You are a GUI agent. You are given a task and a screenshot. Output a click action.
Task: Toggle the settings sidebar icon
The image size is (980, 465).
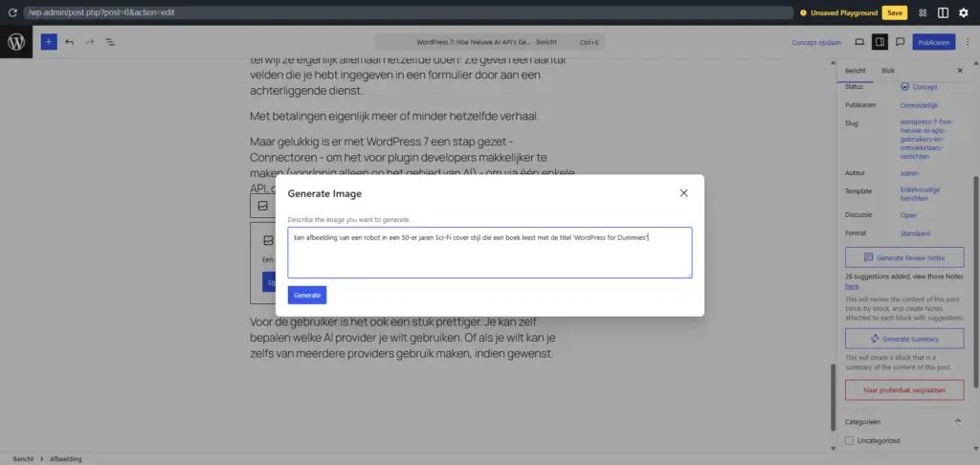pos(880,42)
